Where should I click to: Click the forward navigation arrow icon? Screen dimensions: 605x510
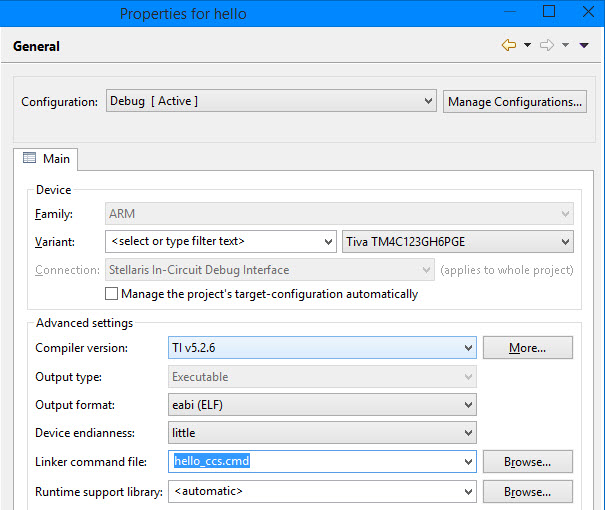(x=547, y=46)
